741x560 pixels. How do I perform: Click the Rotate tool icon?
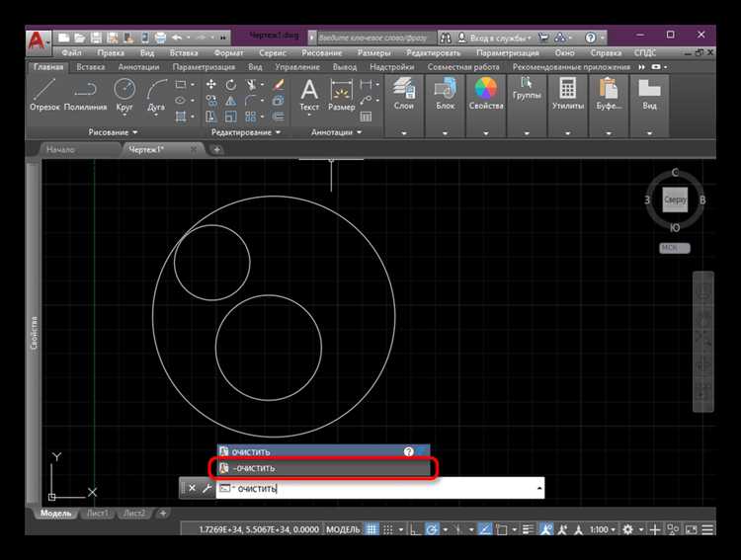230,85
